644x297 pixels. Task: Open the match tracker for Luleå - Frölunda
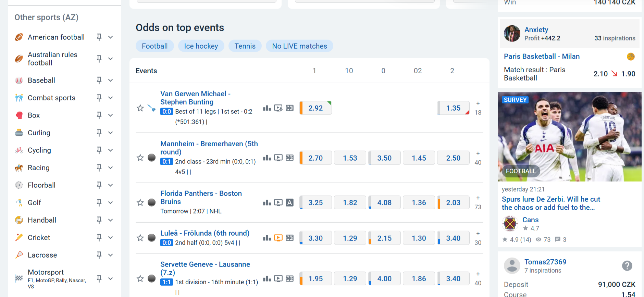point(289,238)
